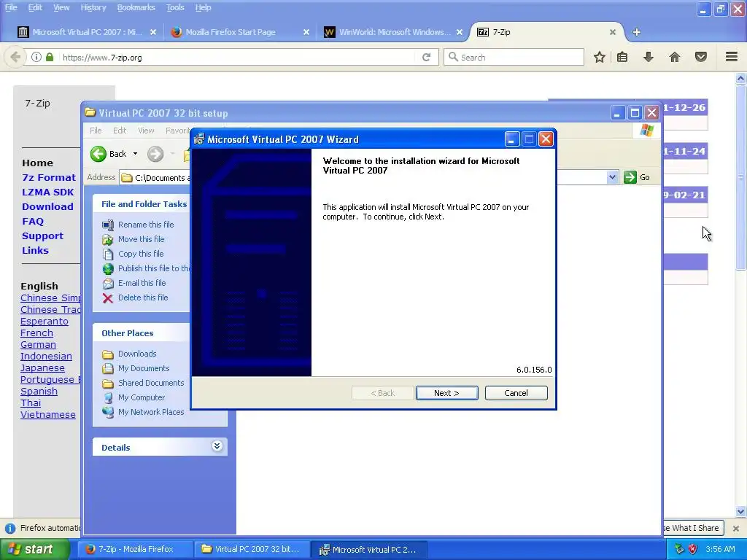Open Firefox Tools menu
747x560 pixels.
(175, 7)
